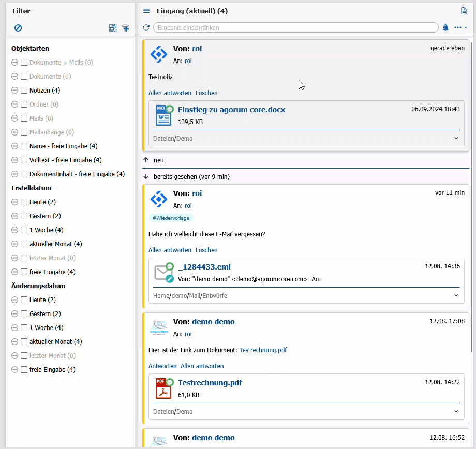Check freie Eingabe (4) under Erstelldatum
Viewport: 476px width, 449px height.
pos(24,272)
